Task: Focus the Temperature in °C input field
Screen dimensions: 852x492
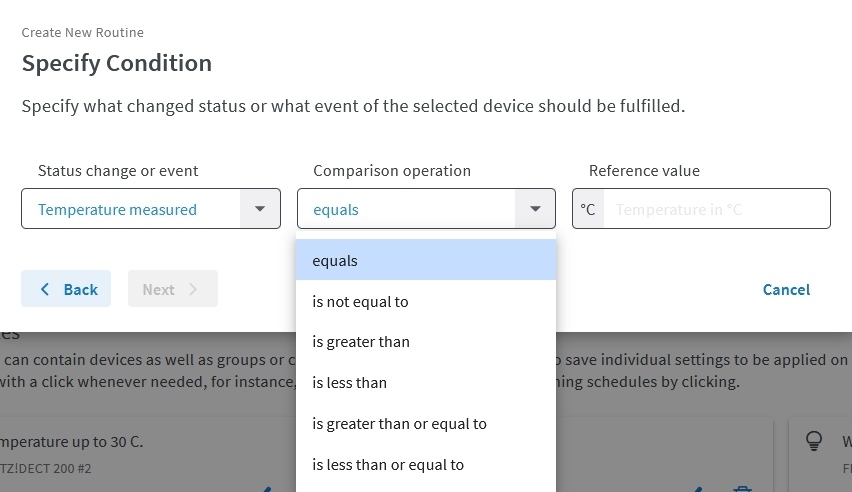Action: (717, 209)
